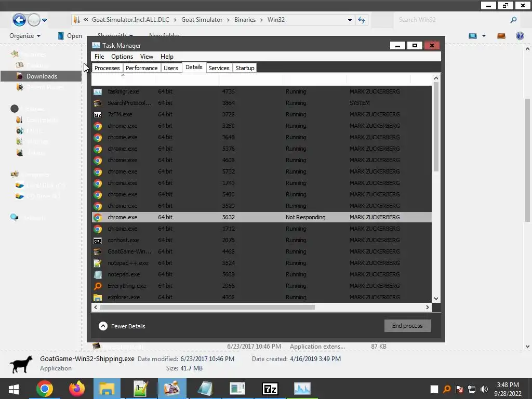Image resolution: width=532 pixels, height=399 pixels.
Task: Click the Everything.exe magnifier icon
Action: tap(98, 286)
